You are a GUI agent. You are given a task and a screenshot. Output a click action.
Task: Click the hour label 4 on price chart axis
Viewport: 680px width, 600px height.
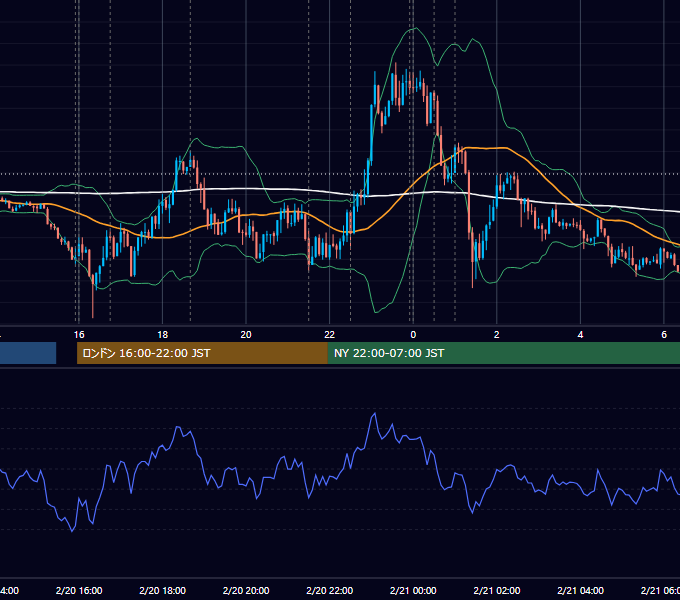(x=580, y=335)
